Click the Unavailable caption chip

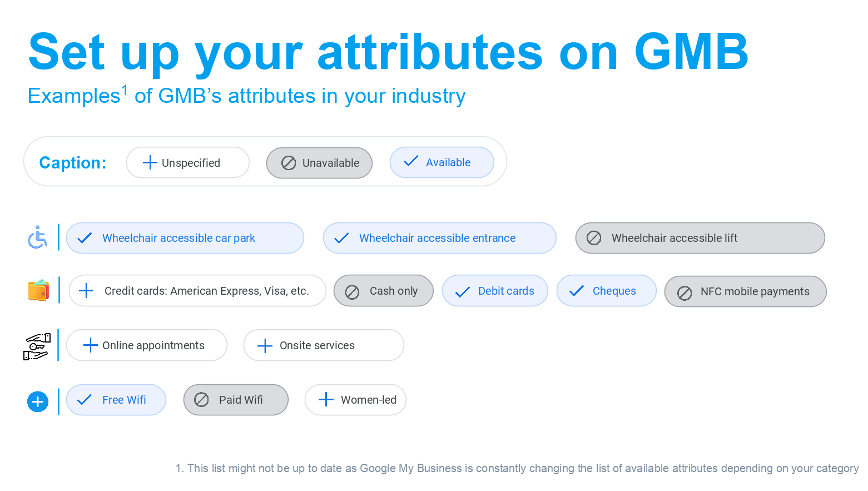point(319,163)
